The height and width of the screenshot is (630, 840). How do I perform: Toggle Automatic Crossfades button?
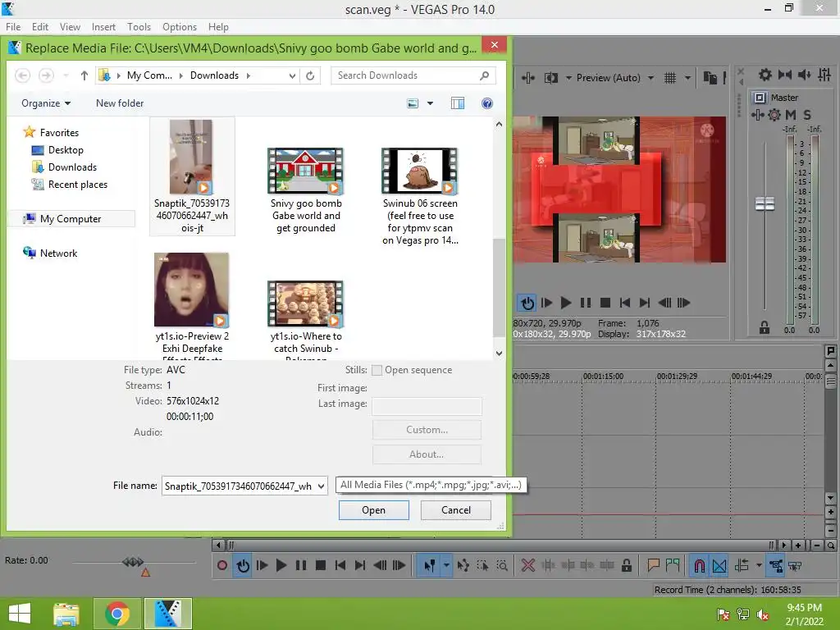[719, 566]
